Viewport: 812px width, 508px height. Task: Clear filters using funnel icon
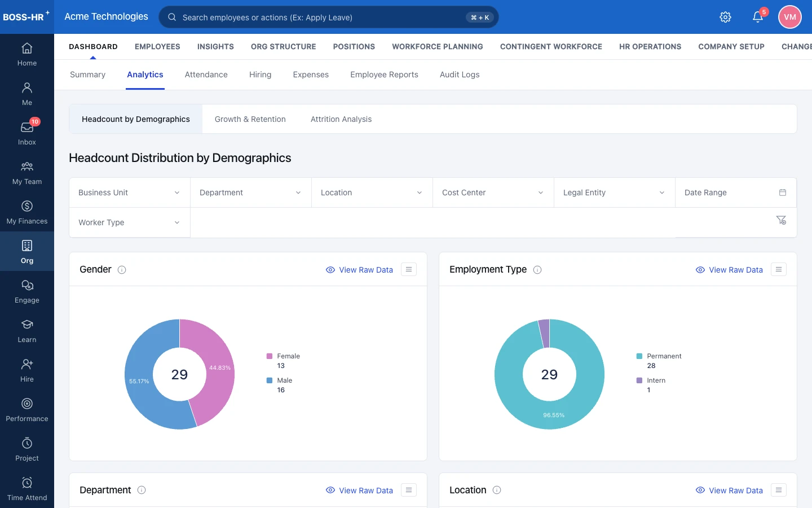[x=781, y=220]
